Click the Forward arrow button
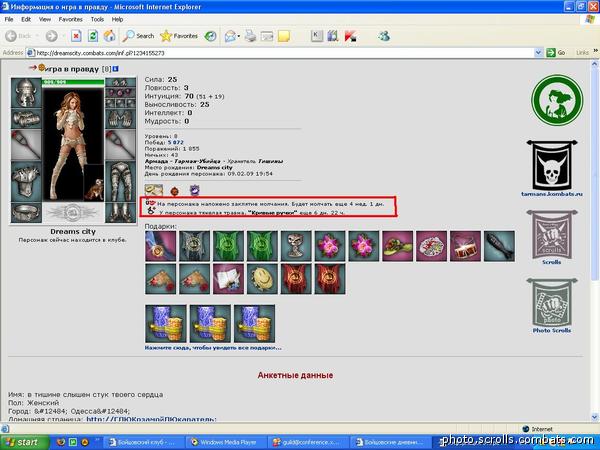600x450 pixels. pyautogui.click(x=52, y=36)
